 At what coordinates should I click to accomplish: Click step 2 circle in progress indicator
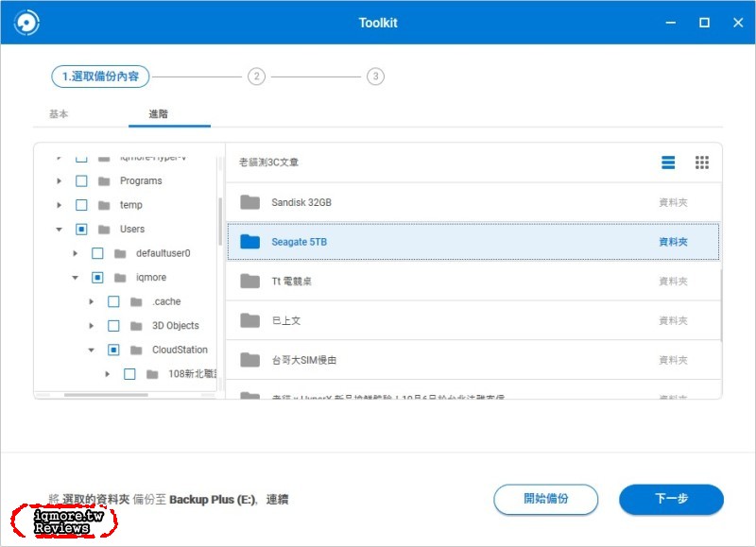point(255,77)
